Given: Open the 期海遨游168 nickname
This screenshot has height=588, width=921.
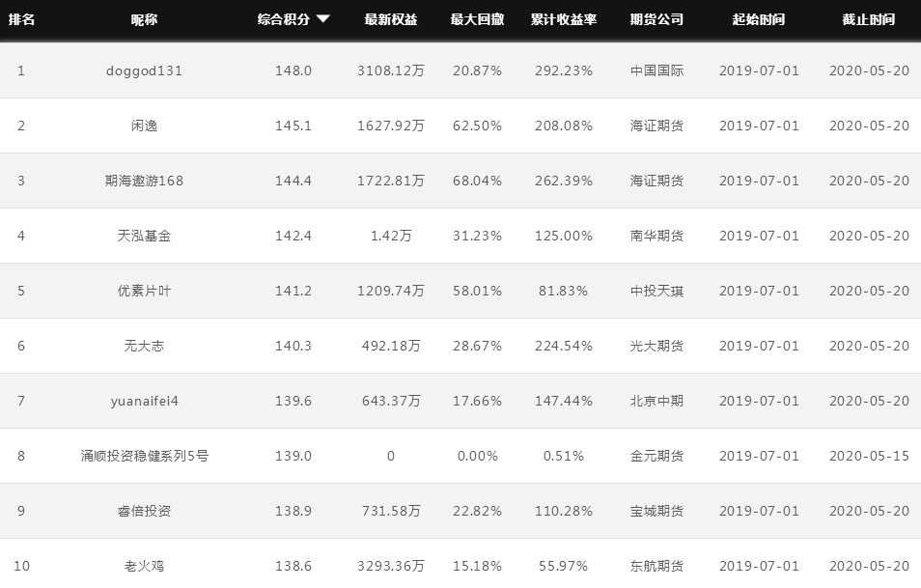Looking at the screenshot, I should pyautogui.click(x=145, y=181).
